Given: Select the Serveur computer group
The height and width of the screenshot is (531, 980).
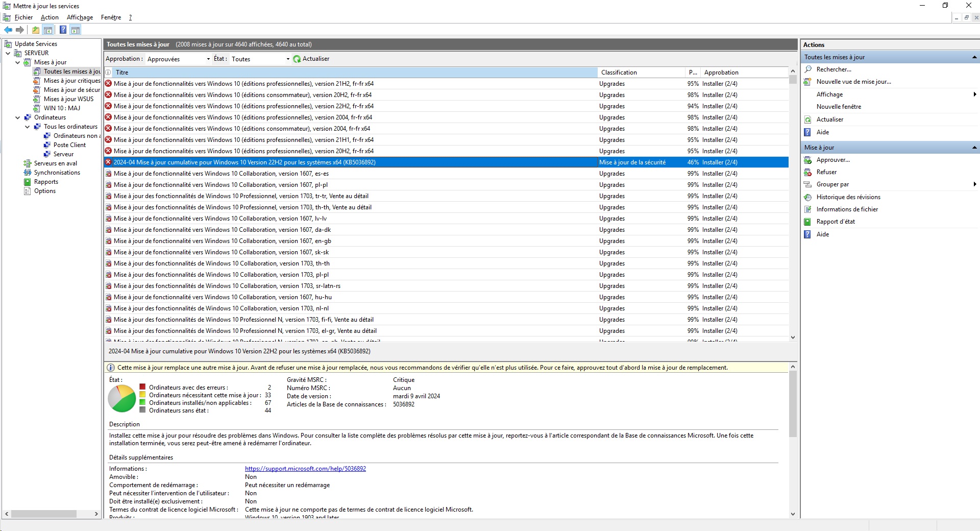Looking at the screenshot, I should [63, 154].
